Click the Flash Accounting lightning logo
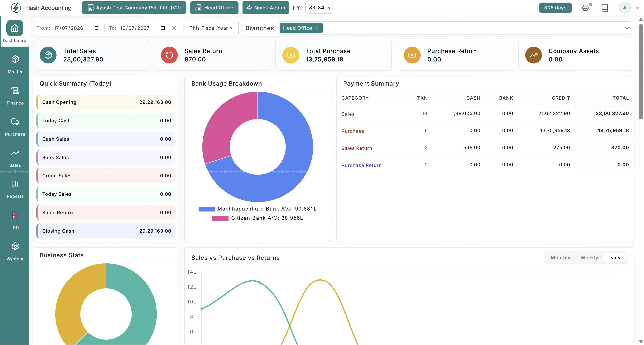The width and height of the screenshot is (644, 345). 16,8
